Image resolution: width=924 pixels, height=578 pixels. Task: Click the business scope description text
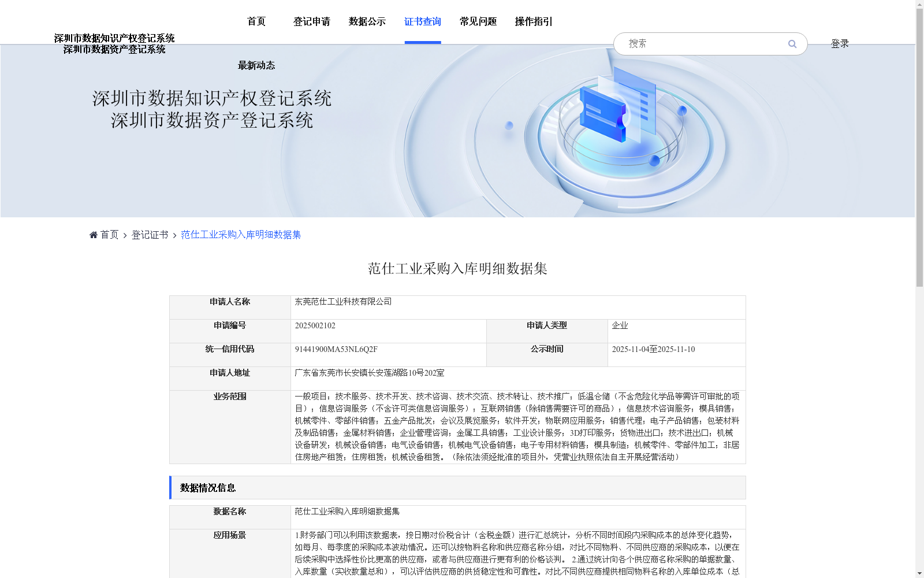click(517, 427)
